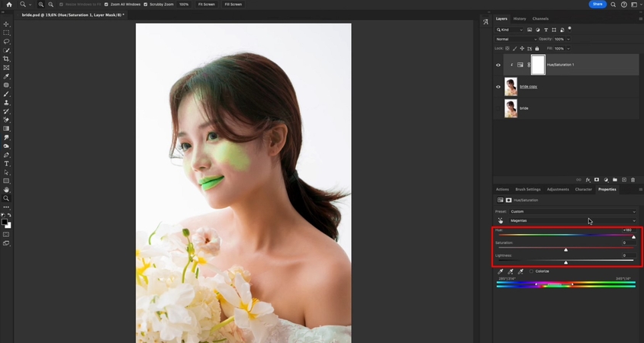Click the zoom in magnifier icon
The height and width of the screenshot is (343, 644).
(x=40, y=4)
